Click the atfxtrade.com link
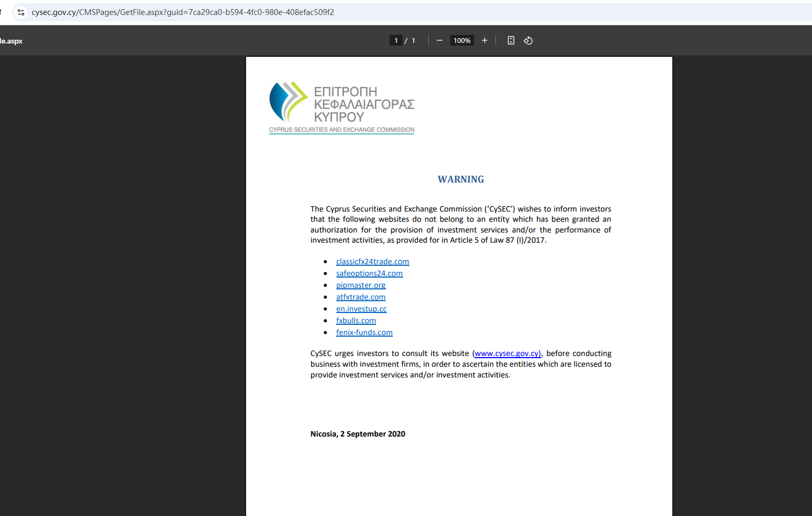Viewport: 812px width, 516px height. click(x=361, y=297)
